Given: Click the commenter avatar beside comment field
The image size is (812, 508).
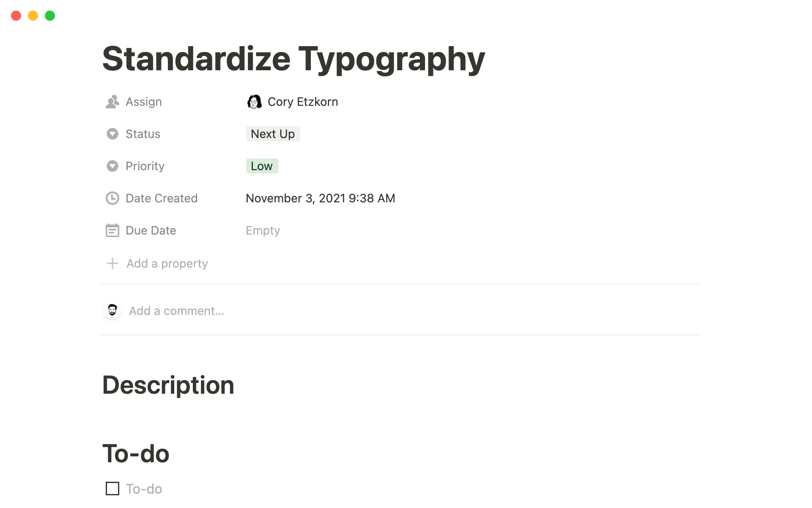Looking at the screenshot, I should tap(112, 311).
